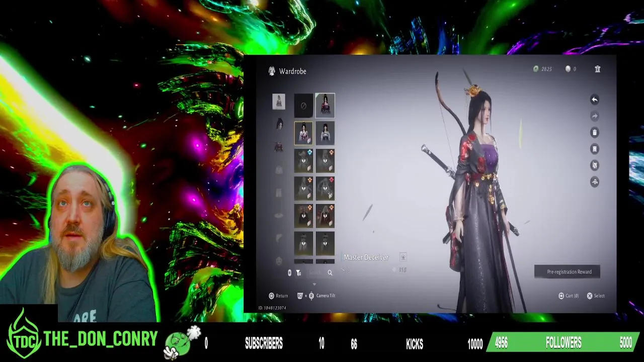Screen dimensions: 644x362
Task: Click the SUBSCRIBERS label in overlay bar
Action: click(264, 344)
